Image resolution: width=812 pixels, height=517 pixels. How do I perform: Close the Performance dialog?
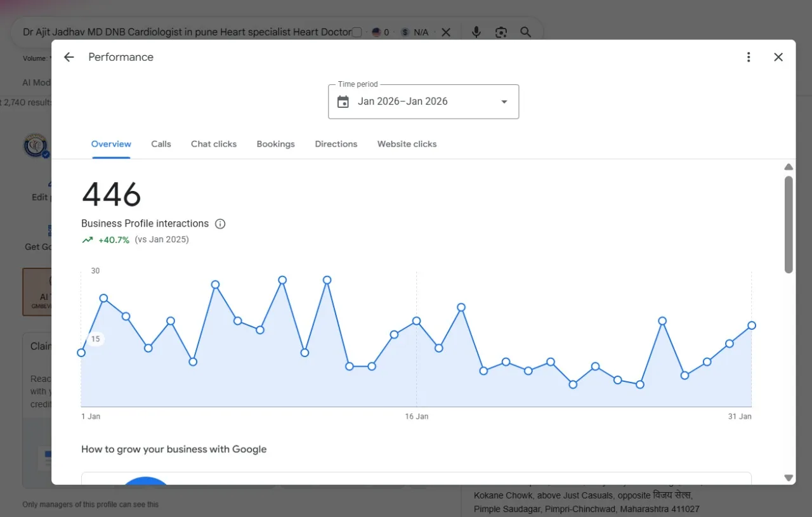[x=778, y=57]
